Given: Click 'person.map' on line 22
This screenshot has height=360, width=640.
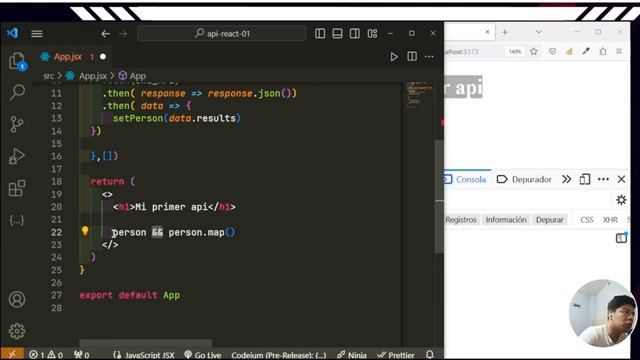Looking at the screenshot, I should [196, 232].
